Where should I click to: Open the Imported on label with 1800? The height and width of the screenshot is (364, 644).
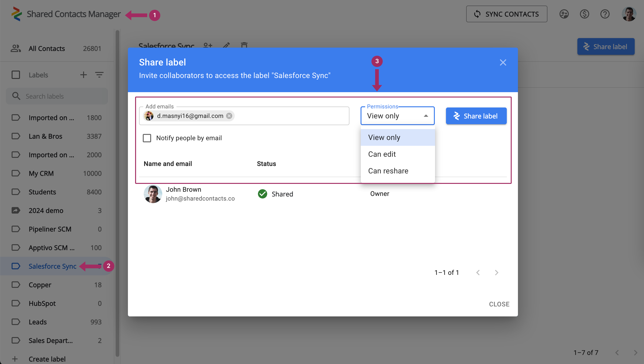click(57, 117)
